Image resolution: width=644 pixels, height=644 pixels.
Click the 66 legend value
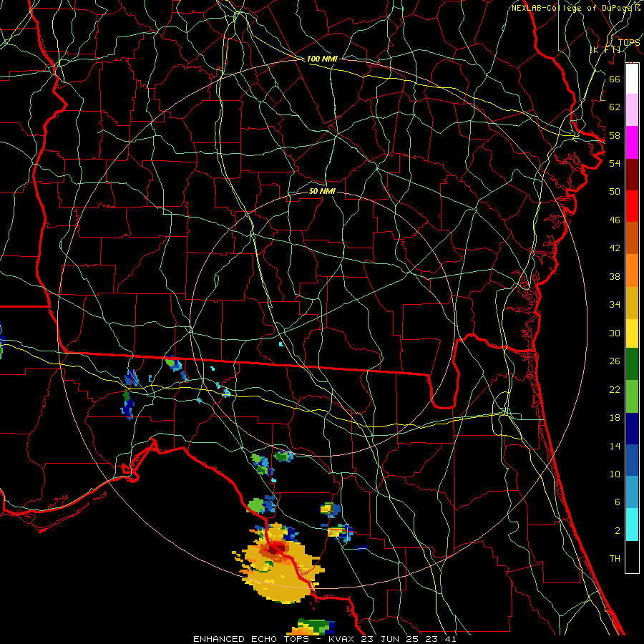pos(615,79)
